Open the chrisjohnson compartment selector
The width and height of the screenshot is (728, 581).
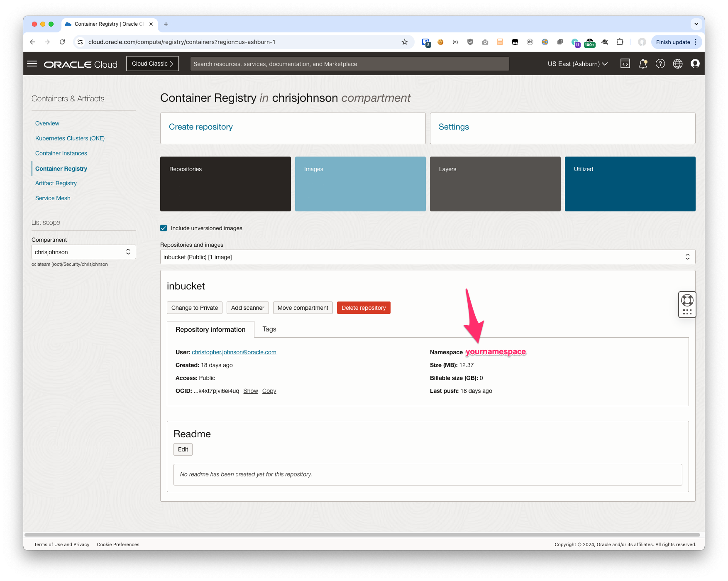click(x=83, y=252)
